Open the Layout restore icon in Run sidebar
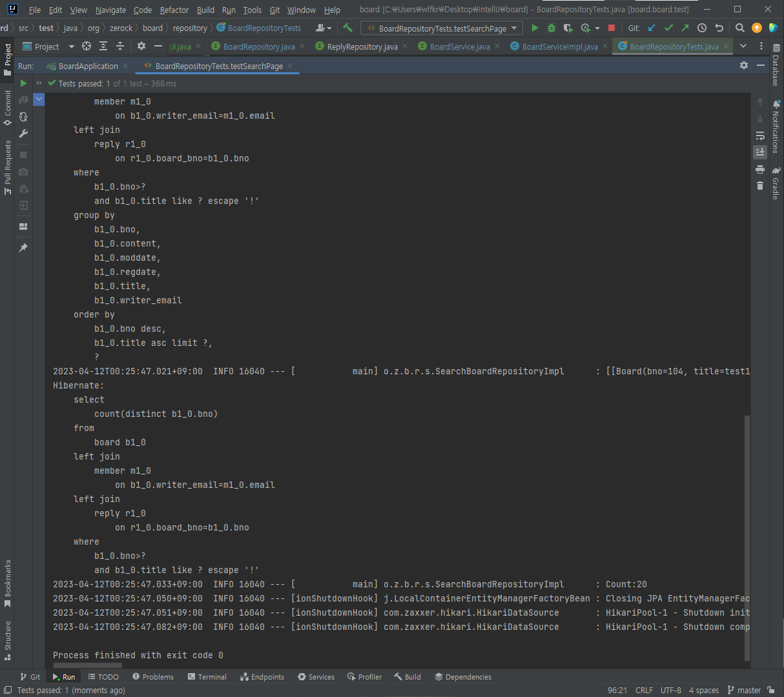This screenshot has height=697, width=784. [x=23, y=227]
